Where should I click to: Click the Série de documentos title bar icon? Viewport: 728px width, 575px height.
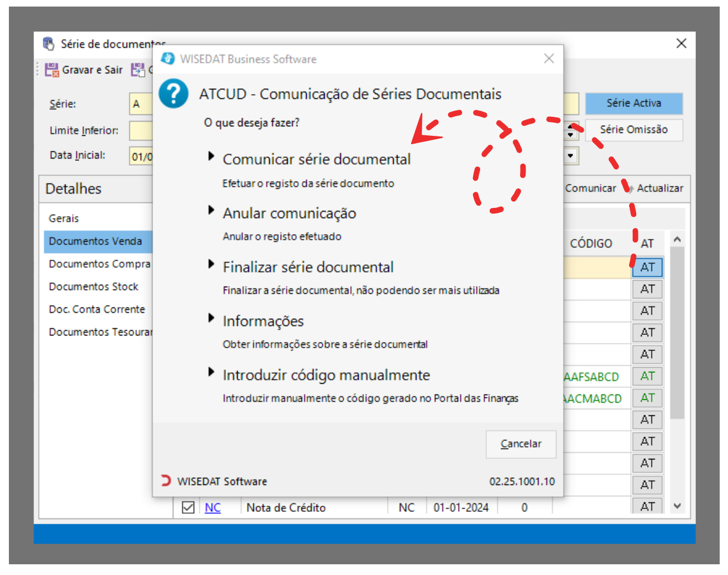point(48,44)
